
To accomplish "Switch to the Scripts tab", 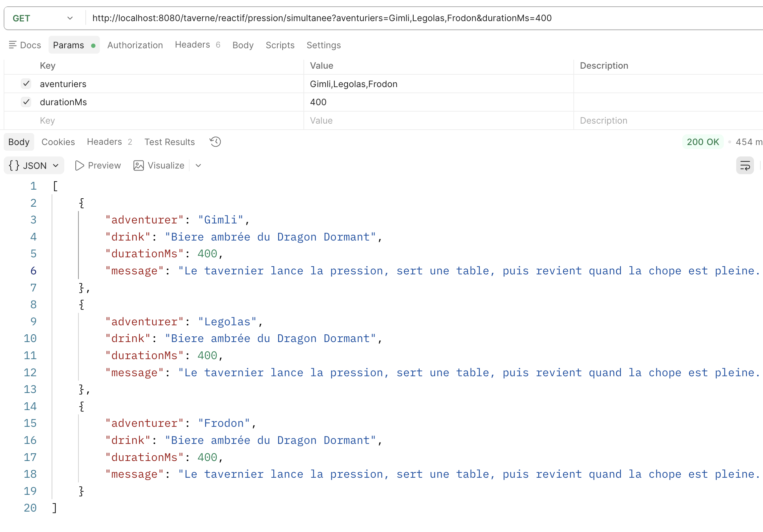I will [280, 45].
